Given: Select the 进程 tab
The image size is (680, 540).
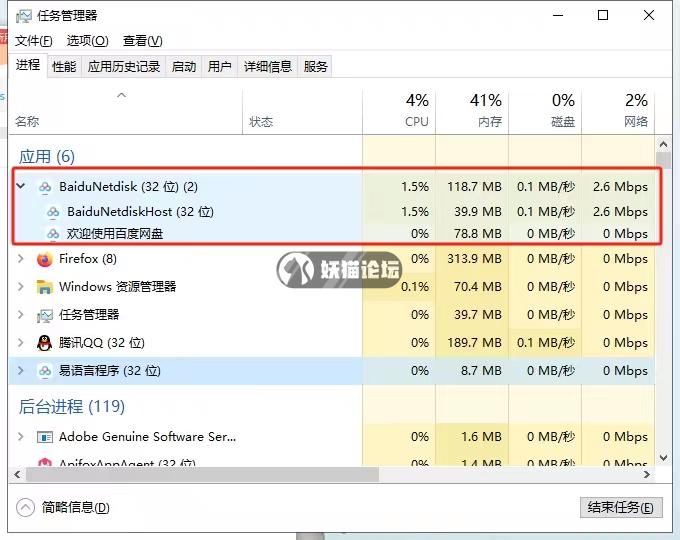Looking at the screenshot, I should pyautogui.click(x=28, y=65).
